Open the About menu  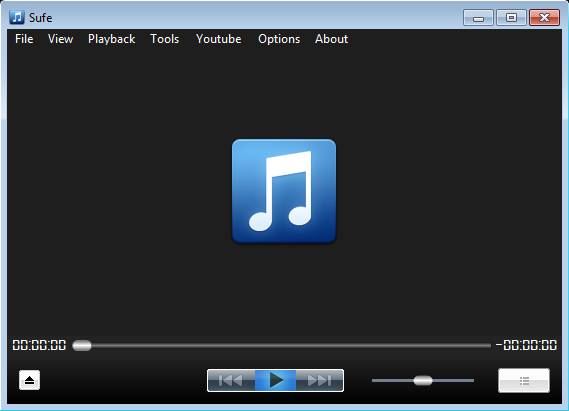tap(332, 39)
